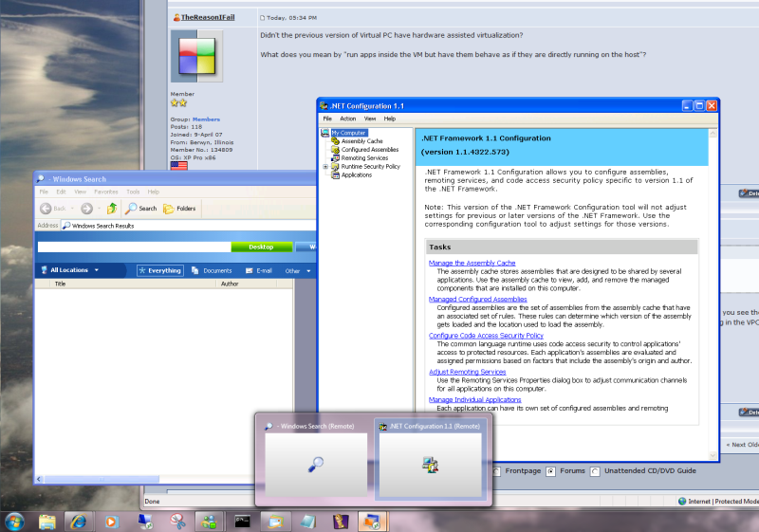Open Action menu in .NET Configuration
The width and height of the screenshot is (759, 532).
click(347, 119)
